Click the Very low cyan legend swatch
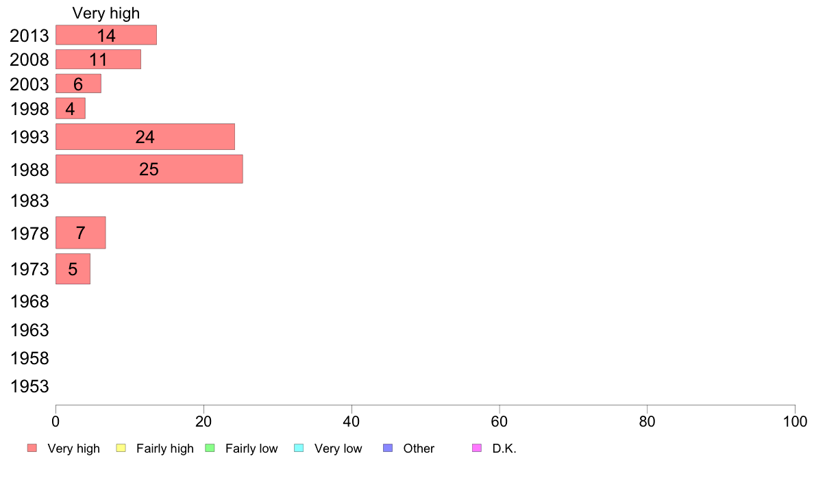This screenshot has width=814, height=504. point(299,448)
